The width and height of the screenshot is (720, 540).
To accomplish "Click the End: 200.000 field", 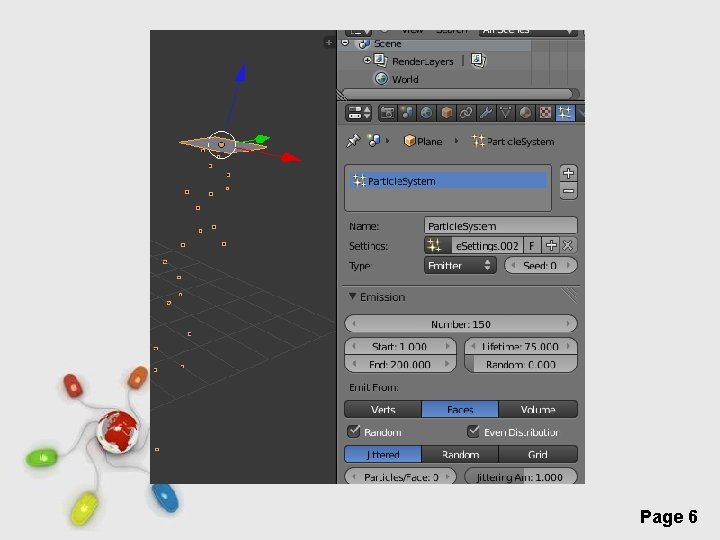I will pos(400,364).
